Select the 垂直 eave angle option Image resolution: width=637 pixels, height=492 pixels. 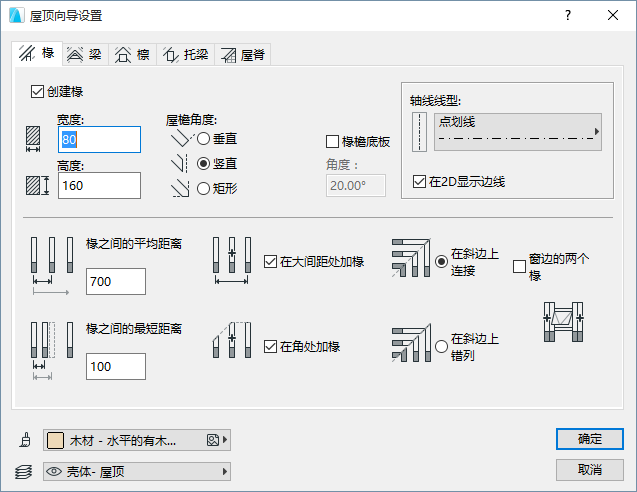(x=204, y=138)
